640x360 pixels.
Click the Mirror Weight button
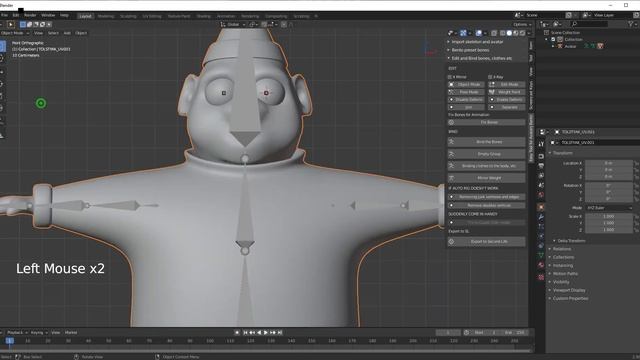pyautogui.click(x=487, y=178)
